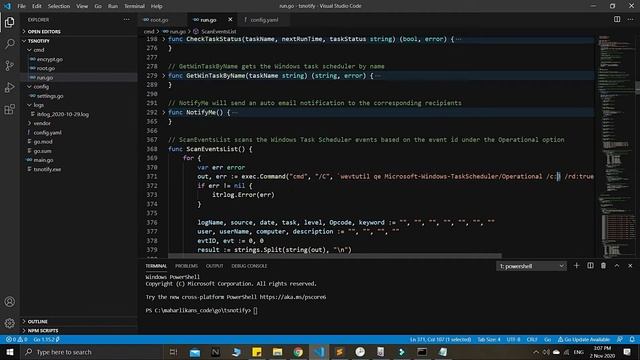
Task: Open File Explorer from the taskbar
Action: point(278,352)
